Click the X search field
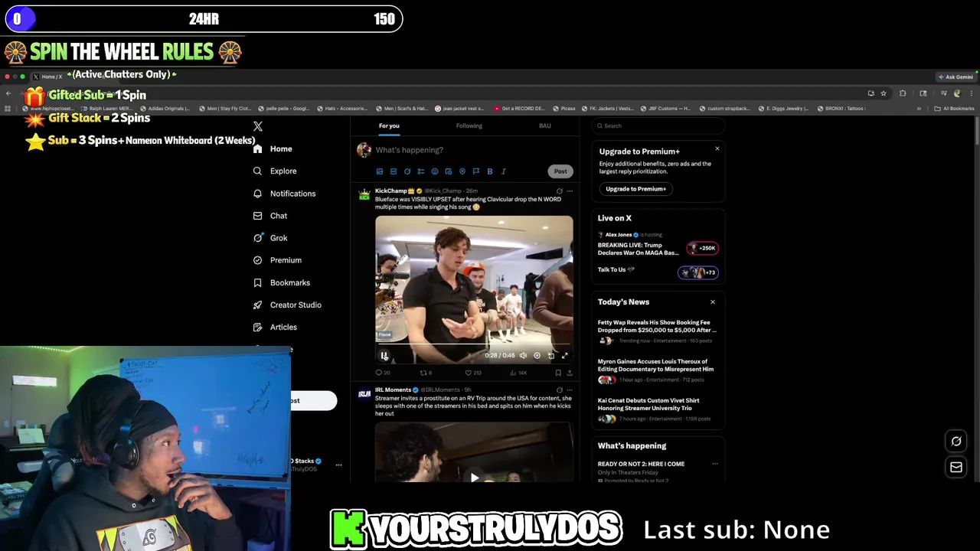Viewport: 980px width, 551px height. [658, 126]
